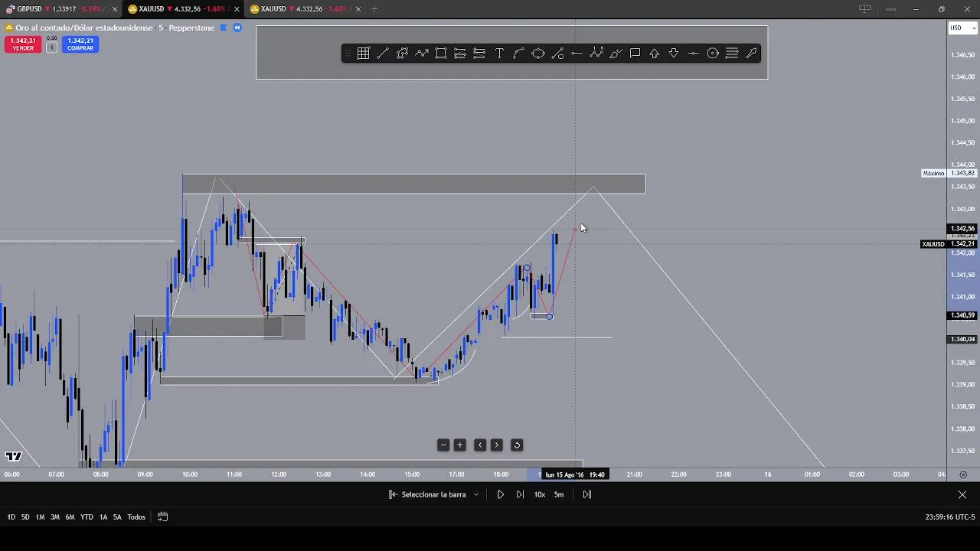Select the YTD date range
The image size is (980, 551).
click(87, 517)
